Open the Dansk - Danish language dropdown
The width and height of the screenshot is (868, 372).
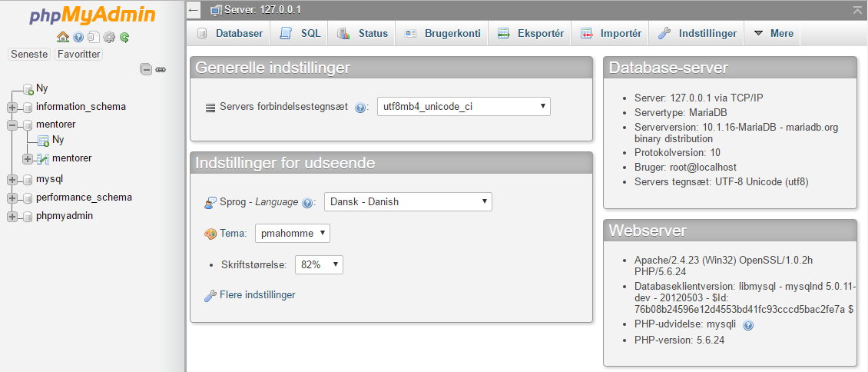tap(408, 201)
